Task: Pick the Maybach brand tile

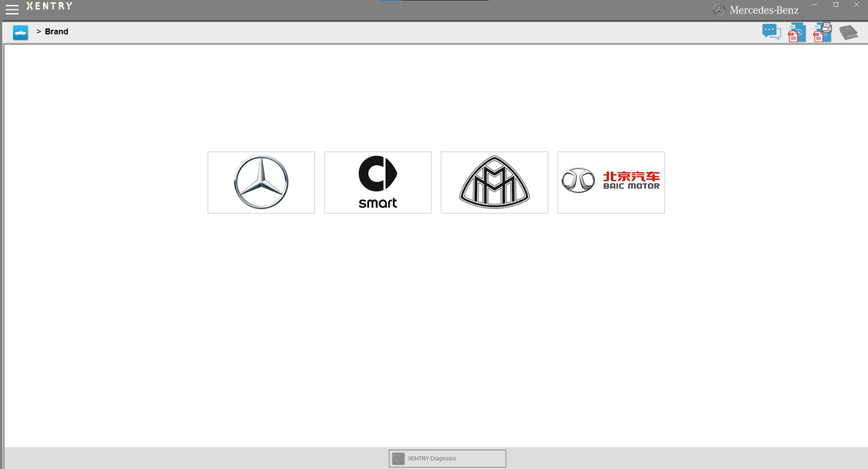Action: [x=494, y=182]
